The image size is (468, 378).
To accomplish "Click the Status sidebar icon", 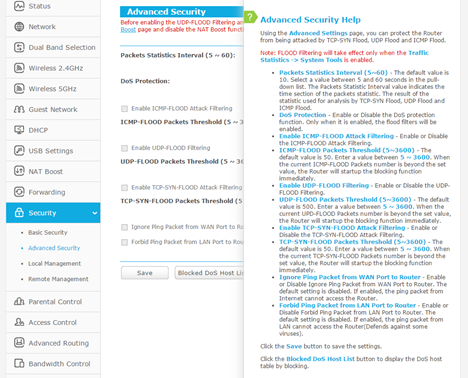I will point(19,6).
